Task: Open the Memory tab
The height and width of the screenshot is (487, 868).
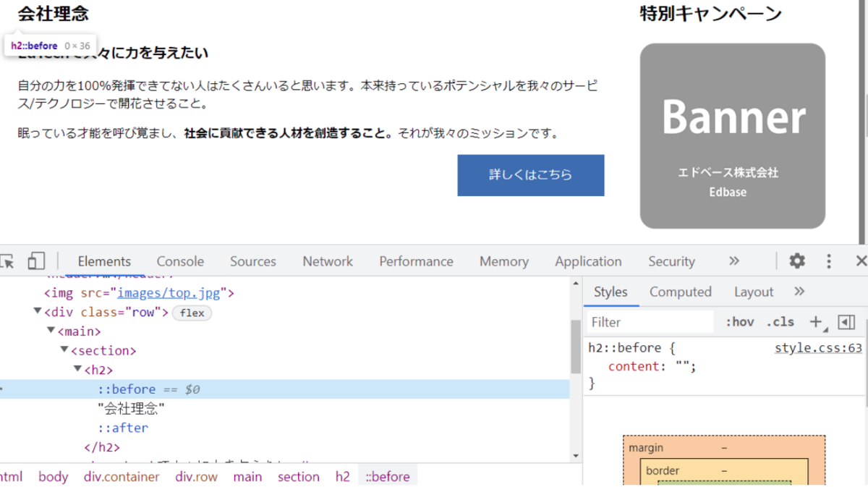Action: coord(503,261)
